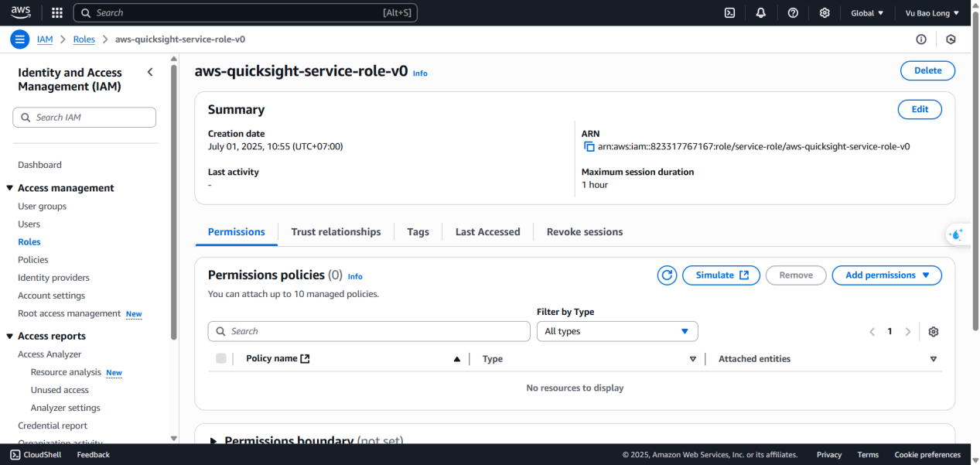Open Account settings in the side navigation
This screenshot has width=980, height=465.
coord(52,296)
